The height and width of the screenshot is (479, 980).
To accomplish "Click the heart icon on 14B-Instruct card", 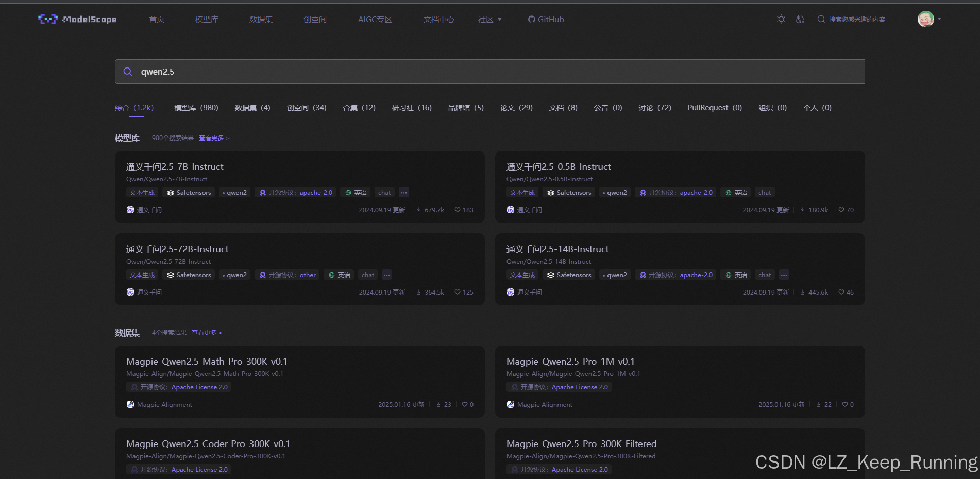I will click(841, 292).
